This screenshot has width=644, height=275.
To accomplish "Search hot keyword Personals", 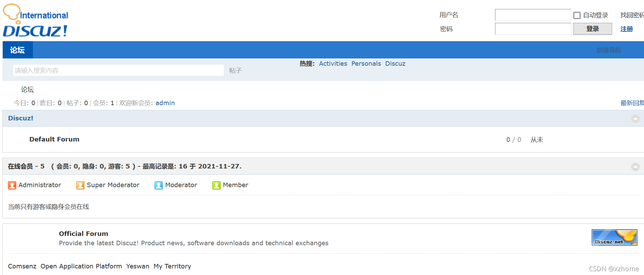I will [366, 64].
